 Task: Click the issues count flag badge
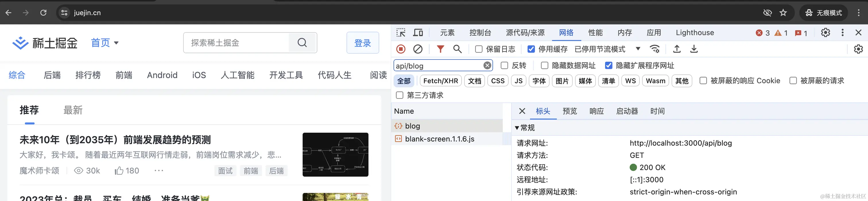click(801, 33)
